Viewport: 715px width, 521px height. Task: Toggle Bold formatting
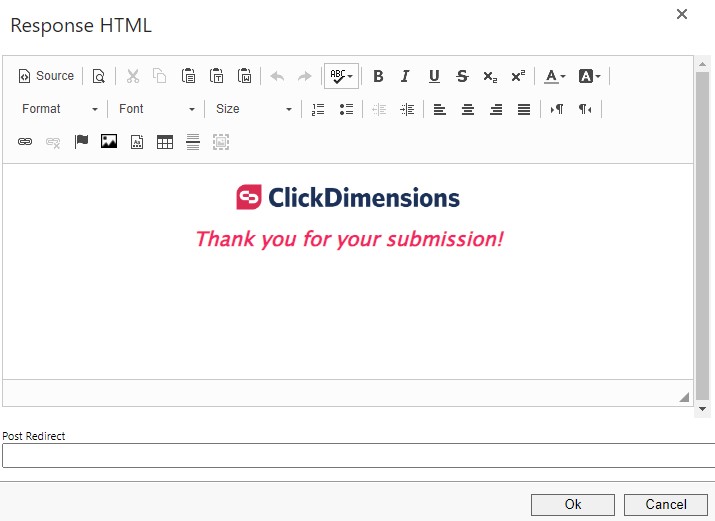378,76
